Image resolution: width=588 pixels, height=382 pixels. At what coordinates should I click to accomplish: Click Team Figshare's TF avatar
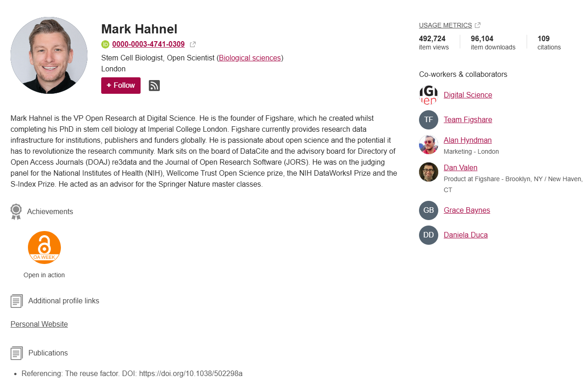click(x=429, y=120)
